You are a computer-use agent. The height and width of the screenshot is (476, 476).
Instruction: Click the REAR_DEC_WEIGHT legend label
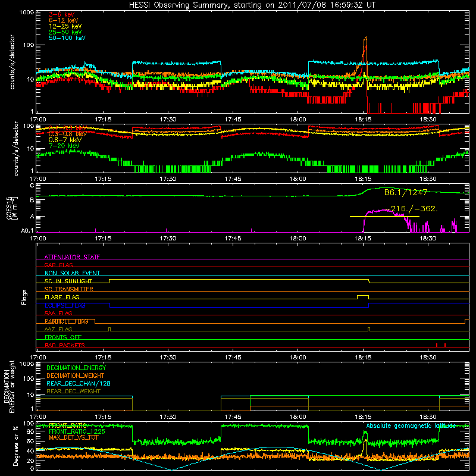(73, 392)
